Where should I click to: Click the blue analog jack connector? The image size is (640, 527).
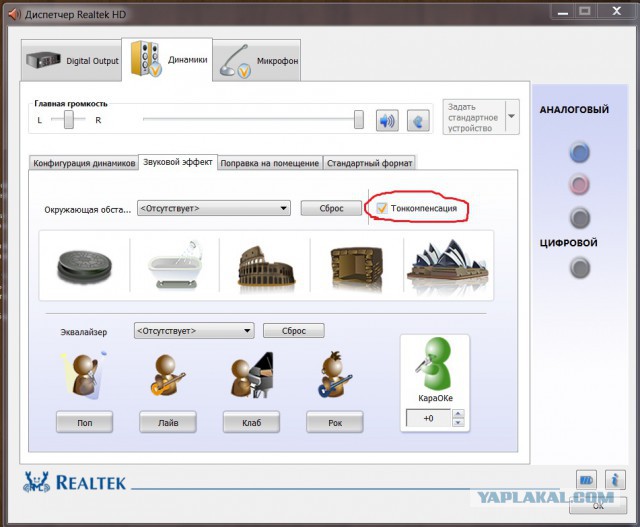(x=580, y=152)
